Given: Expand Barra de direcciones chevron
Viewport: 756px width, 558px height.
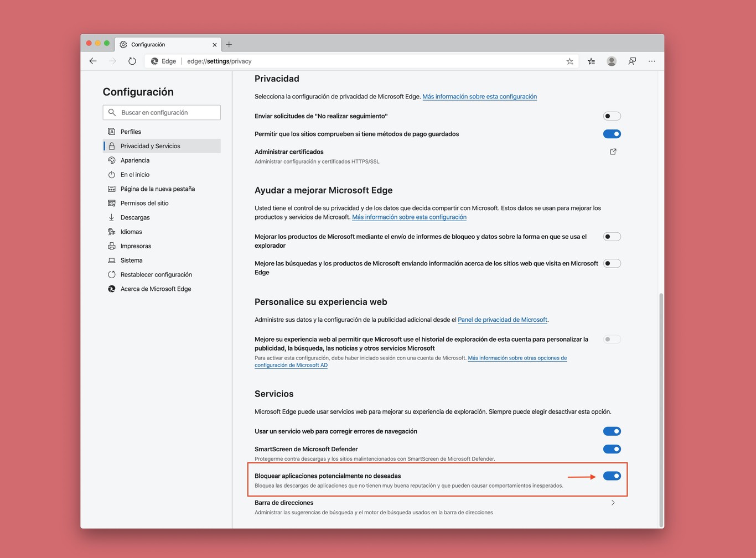Looking at the screenshot, I should (613, 503).
